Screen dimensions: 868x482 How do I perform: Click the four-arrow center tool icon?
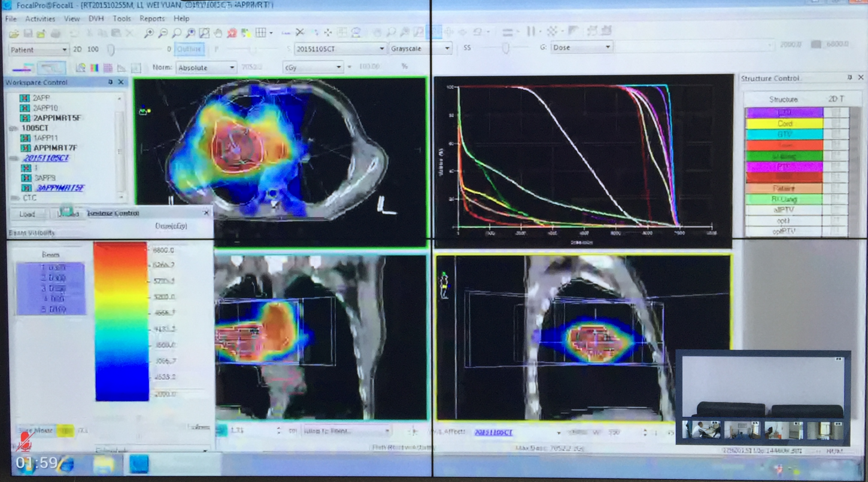pyautogui.click(x=328, y=33)
